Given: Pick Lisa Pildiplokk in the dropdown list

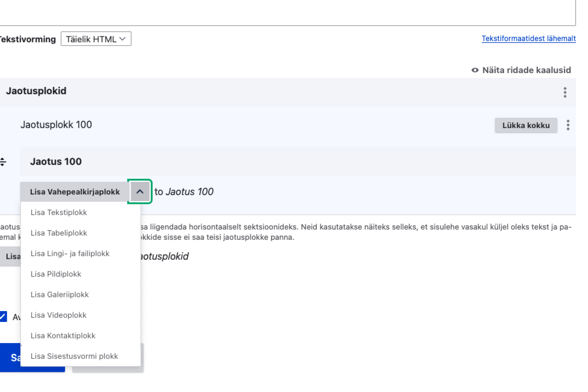Looking at the screenshot, I should (56, 274).
